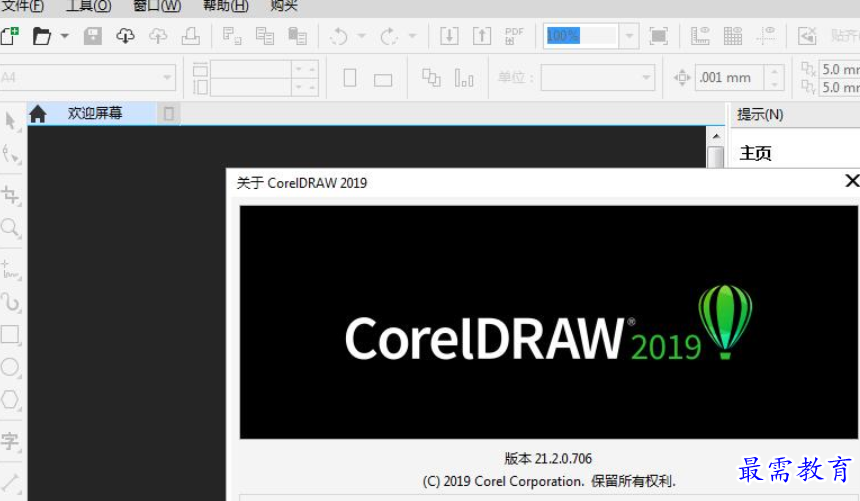
Task: Select the Rectangle tool
Action: (10, 335)
